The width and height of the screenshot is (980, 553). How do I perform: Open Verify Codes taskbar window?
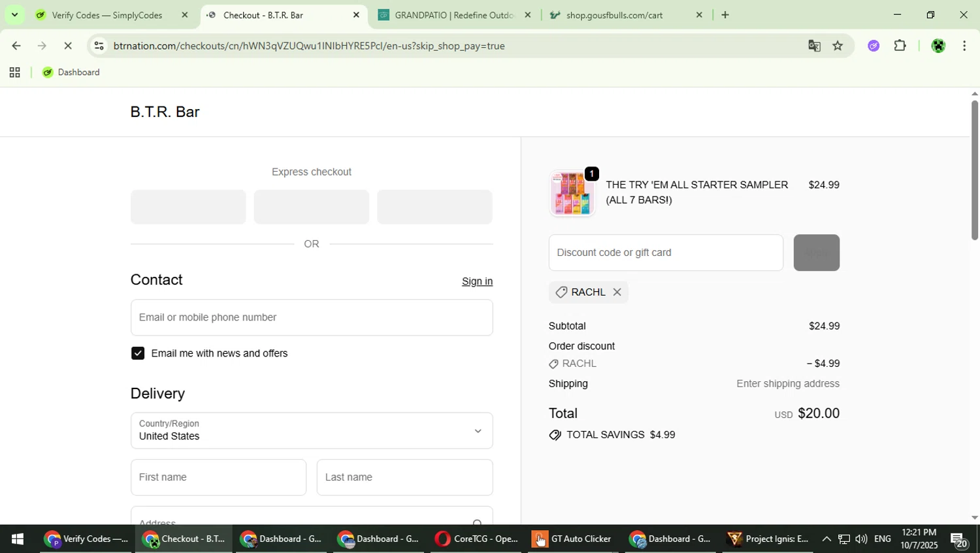(86, 539)
